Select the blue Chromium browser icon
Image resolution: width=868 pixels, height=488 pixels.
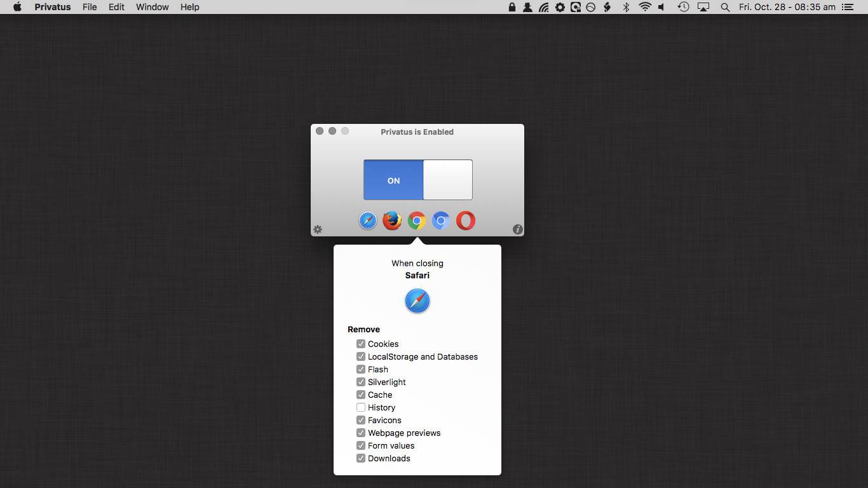click(x=441, y=220)
